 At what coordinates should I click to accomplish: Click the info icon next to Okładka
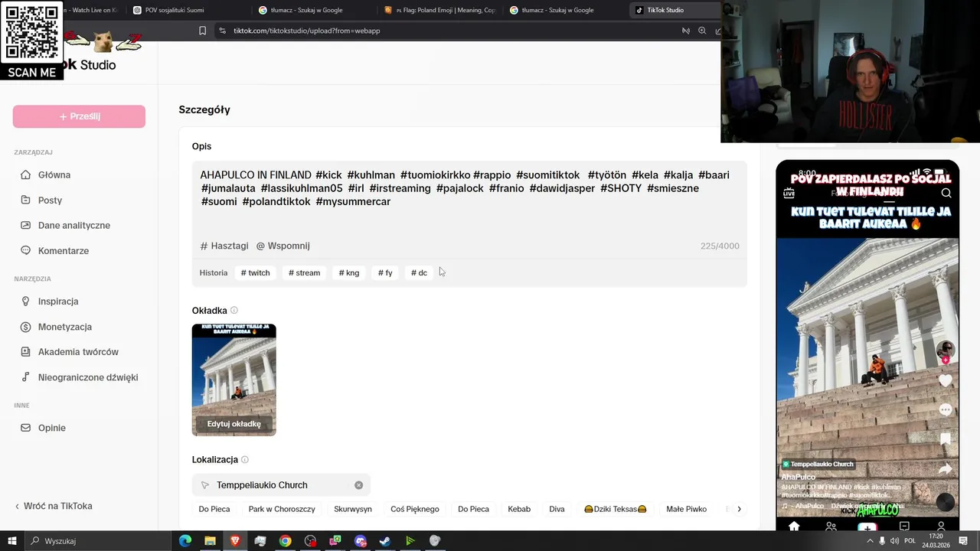[234, 310]
